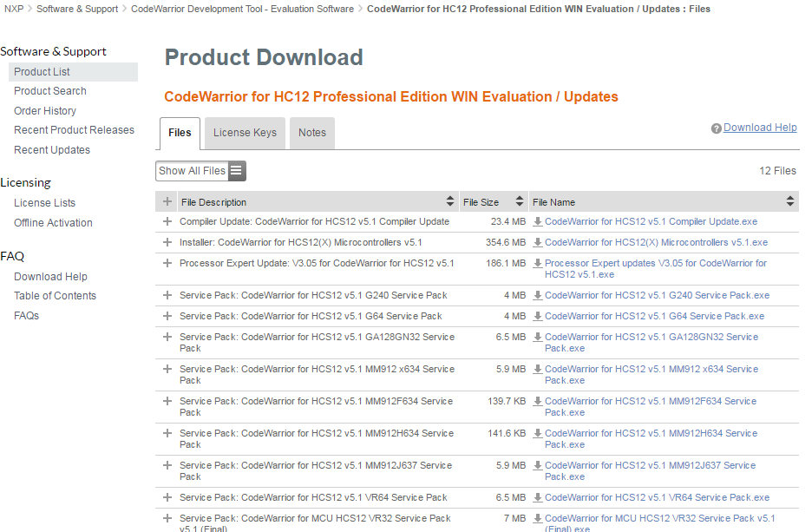Click the Download Help question mark icon
Screen dimensions: 812x532
[717, 128]
